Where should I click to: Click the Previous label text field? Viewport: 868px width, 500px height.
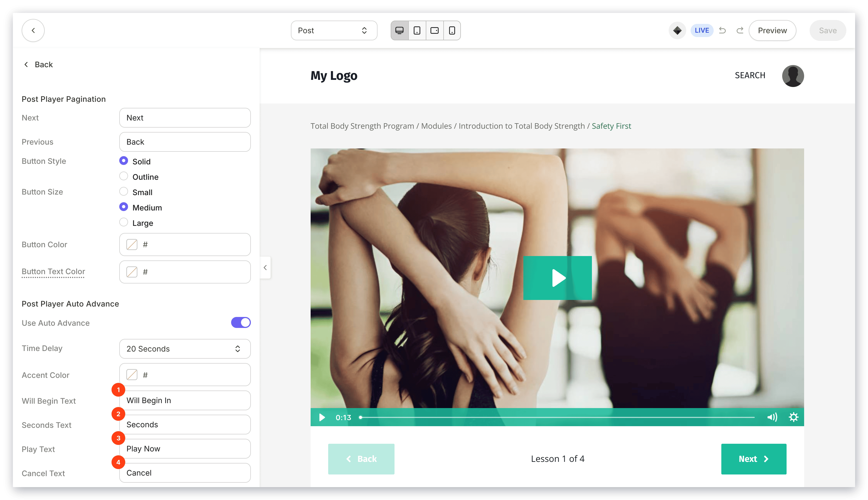[185, 142]
